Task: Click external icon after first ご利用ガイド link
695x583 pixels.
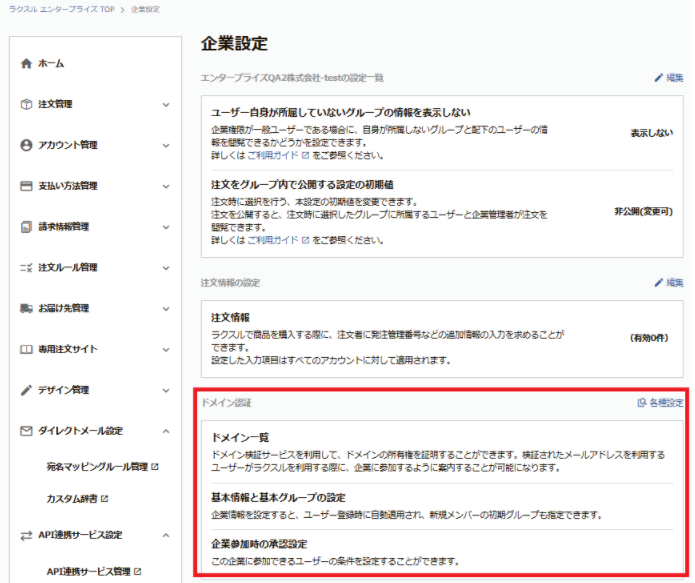Action: pos(305,156)
